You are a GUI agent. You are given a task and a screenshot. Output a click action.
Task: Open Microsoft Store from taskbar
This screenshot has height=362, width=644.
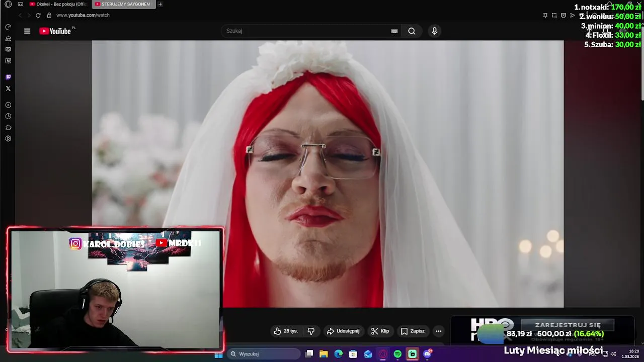[353, 354]
